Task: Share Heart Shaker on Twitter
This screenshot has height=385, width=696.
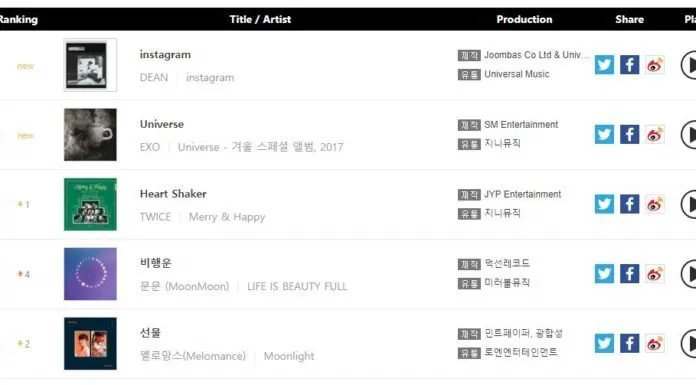Action: point(604,204)
